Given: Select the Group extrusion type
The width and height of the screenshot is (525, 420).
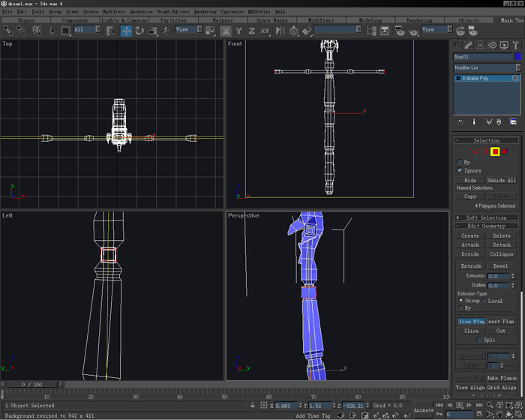Looking at the screenshot, I should pos(461,301).
